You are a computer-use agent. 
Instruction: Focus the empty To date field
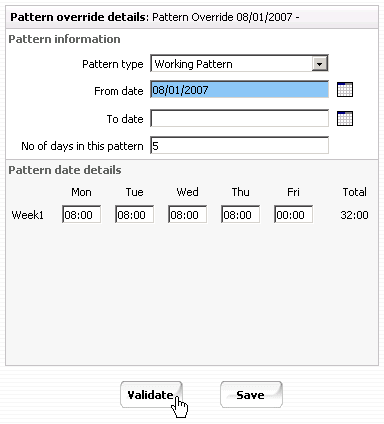[239, 118]
